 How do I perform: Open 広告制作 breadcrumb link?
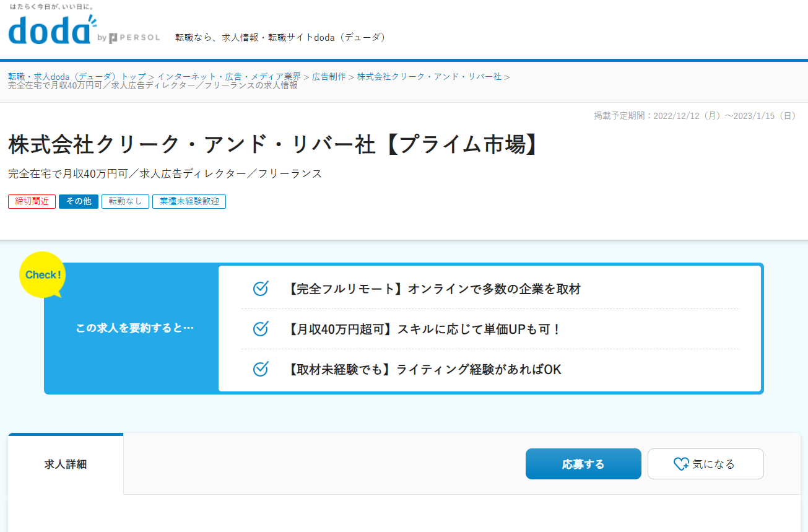tap(329, 77)
